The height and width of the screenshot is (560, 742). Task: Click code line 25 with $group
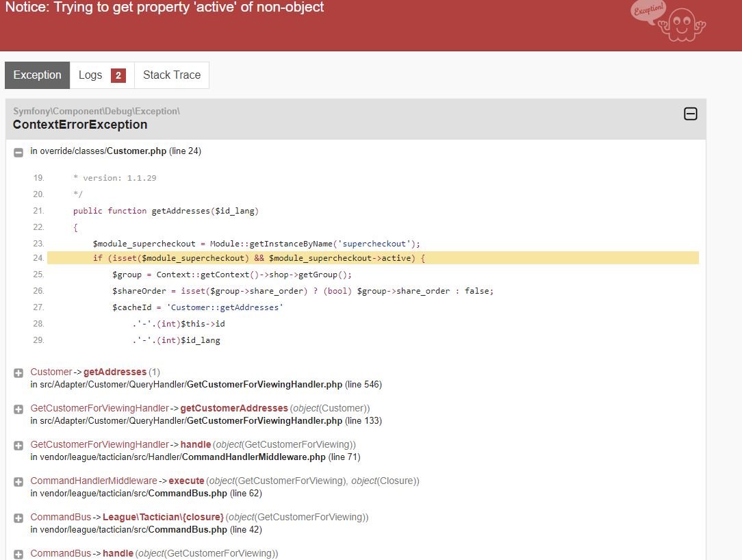[232, 275]
